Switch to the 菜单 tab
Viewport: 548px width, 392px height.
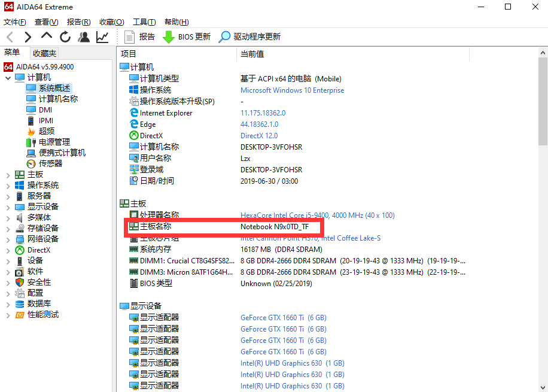click(12, 53)
